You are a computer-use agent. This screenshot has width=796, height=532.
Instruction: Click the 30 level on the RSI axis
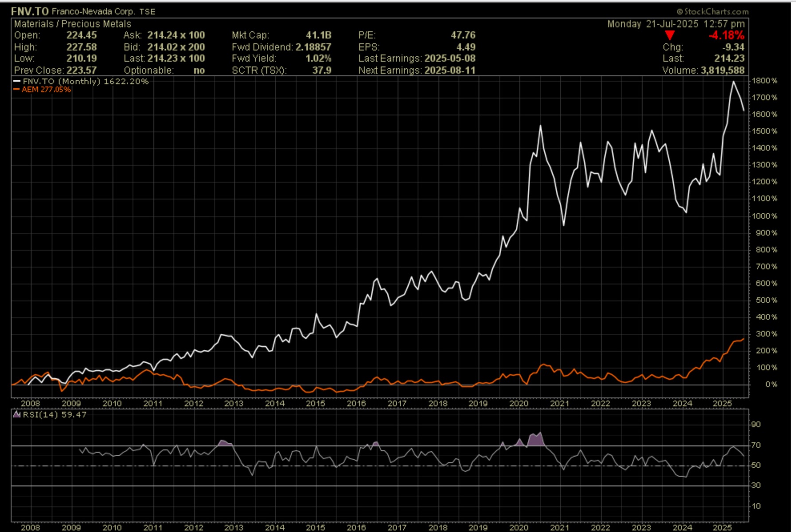click(x=756, y=485)
